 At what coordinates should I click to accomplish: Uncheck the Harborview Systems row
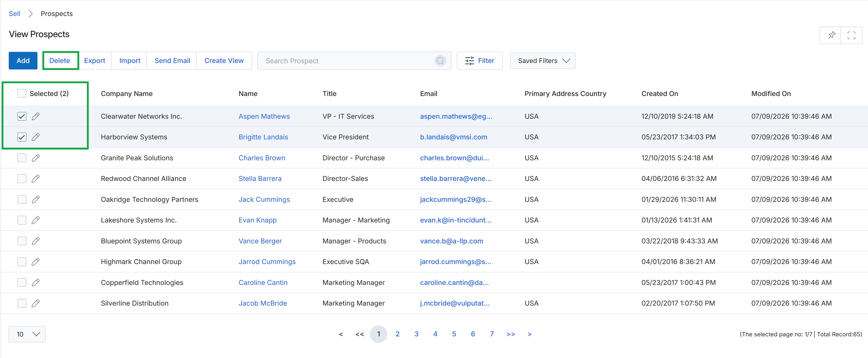[22, 137]
